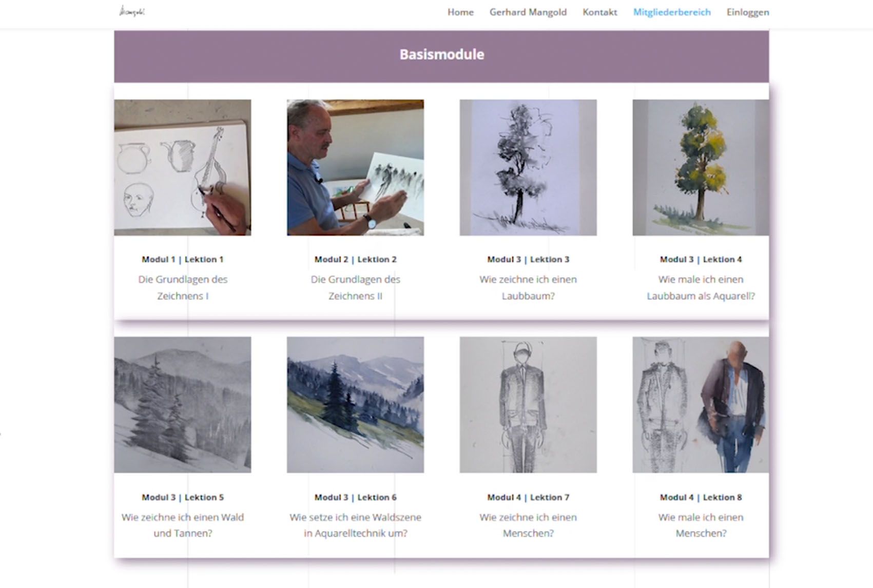Click the Mangold signature logo
The image size is (873, 588).
(132, 11)
